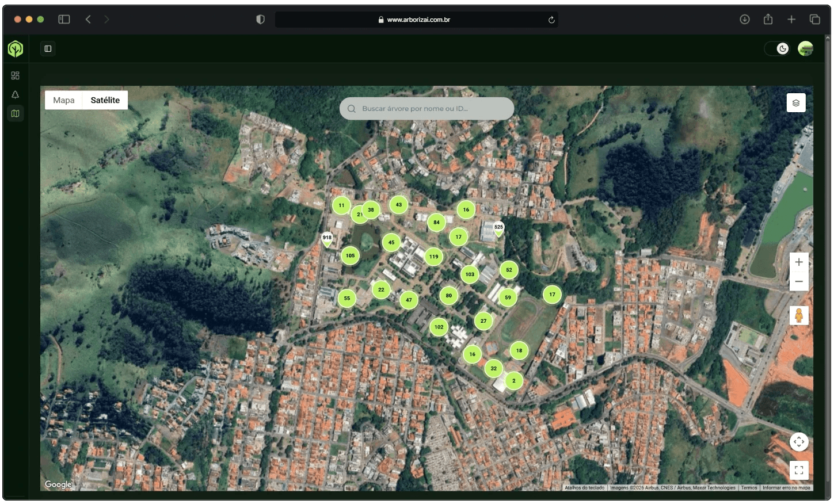This screenshot has width=834, height=504.
Task: Expand cluster marker 11
Action: click(341, 205)
